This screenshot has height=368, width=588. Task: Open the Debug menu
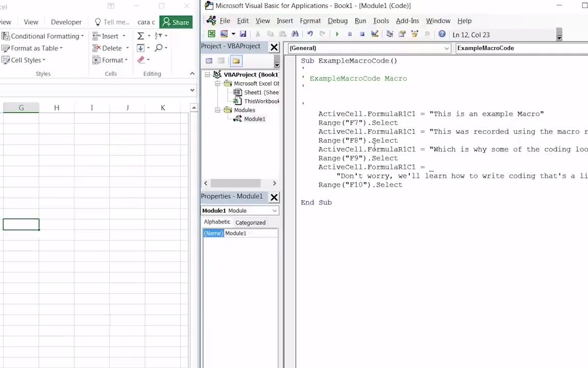pos(337,20)
